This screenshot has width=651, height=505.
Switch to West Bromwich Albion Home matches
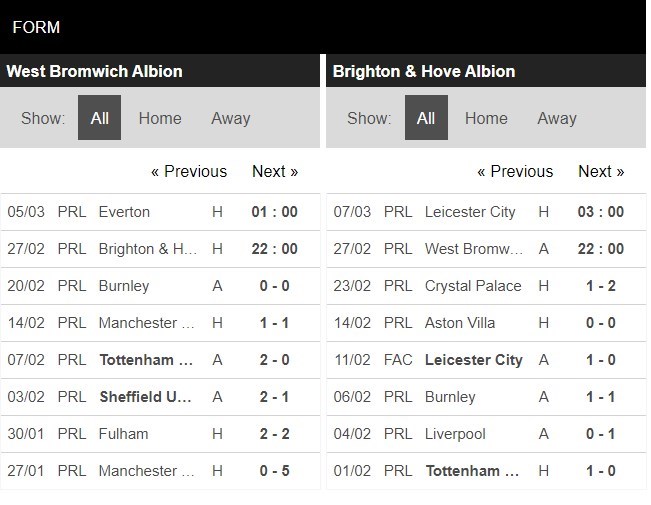click(160, 118)
